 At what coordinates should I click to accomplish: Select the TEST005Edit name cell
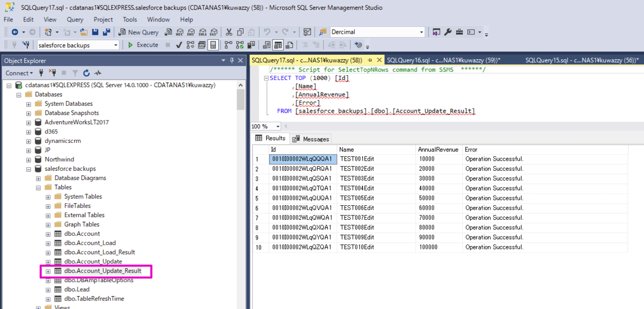(357, 198)
